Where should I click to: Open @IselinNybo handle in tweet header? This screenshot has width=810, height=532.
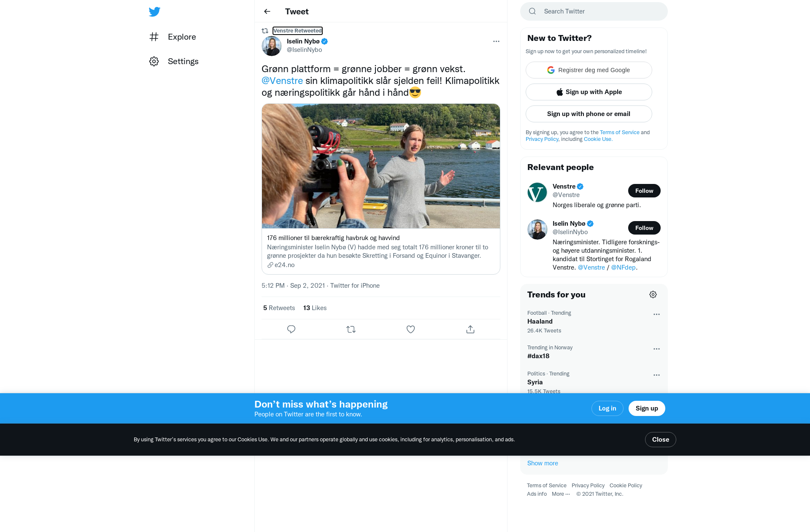(304, 50)
